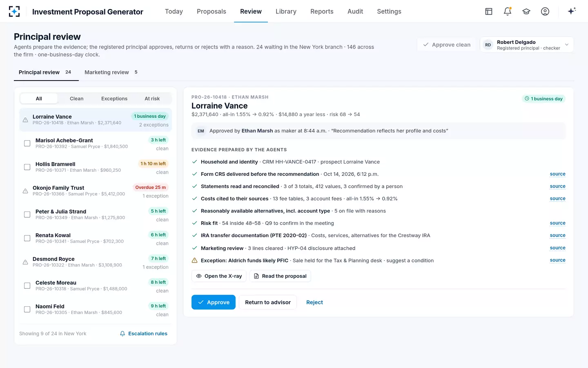Open the X-ray view
This screenshot has height=368, width=588.
click(219, 276)
